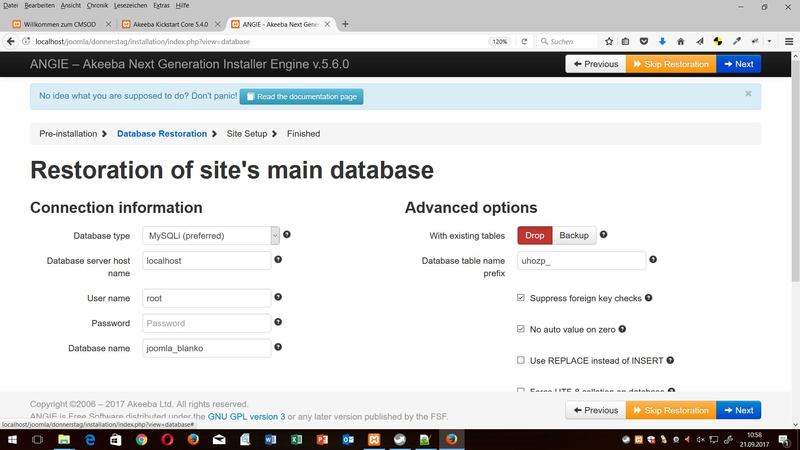The width and height of the screenshot is (800, 450).
Task: Open the Windows Start menu
Action: pos(12,439)
